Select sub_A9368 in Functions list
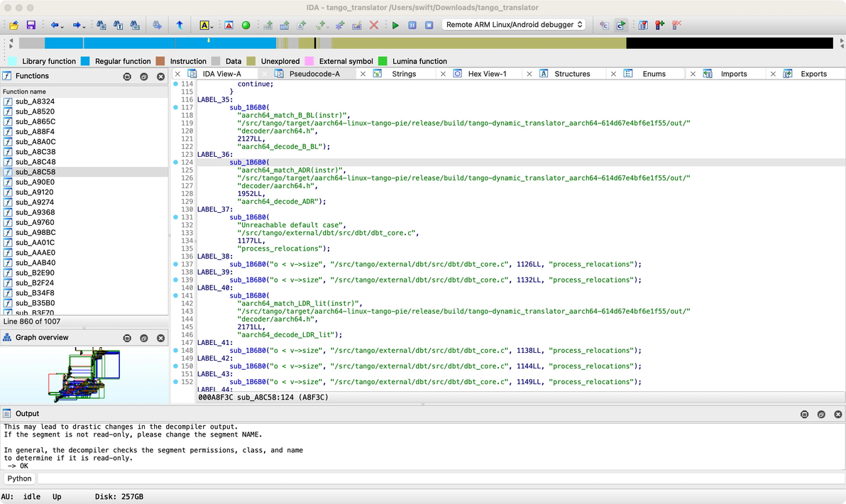 [x=35, y=212]
